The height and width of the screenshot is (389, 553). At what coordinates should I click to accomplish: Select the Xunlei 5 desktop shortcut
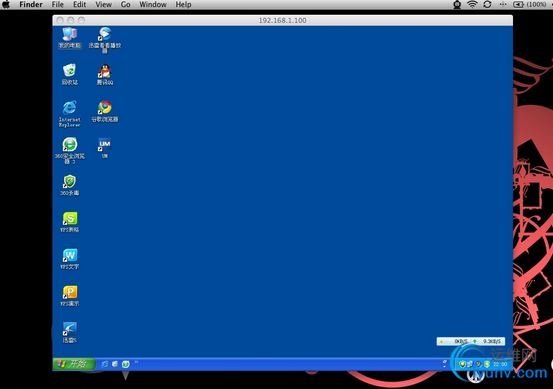pos(70,333)
